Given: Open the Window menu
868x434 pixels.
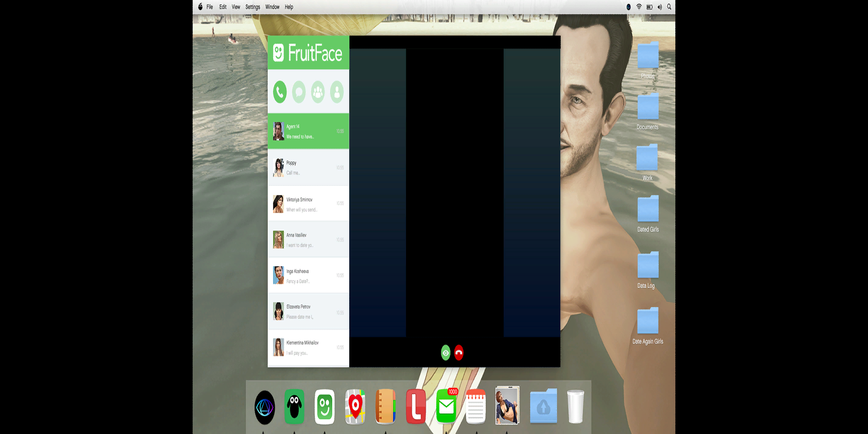Looking at the screenshot, I should coord(272,7).
